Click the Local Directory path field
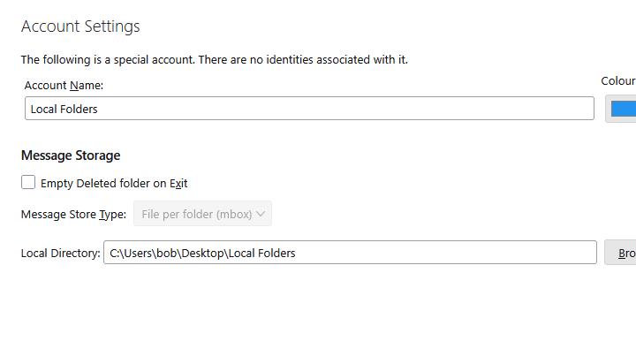The height and width of the screenshot is (364, 636). point(350,253)
